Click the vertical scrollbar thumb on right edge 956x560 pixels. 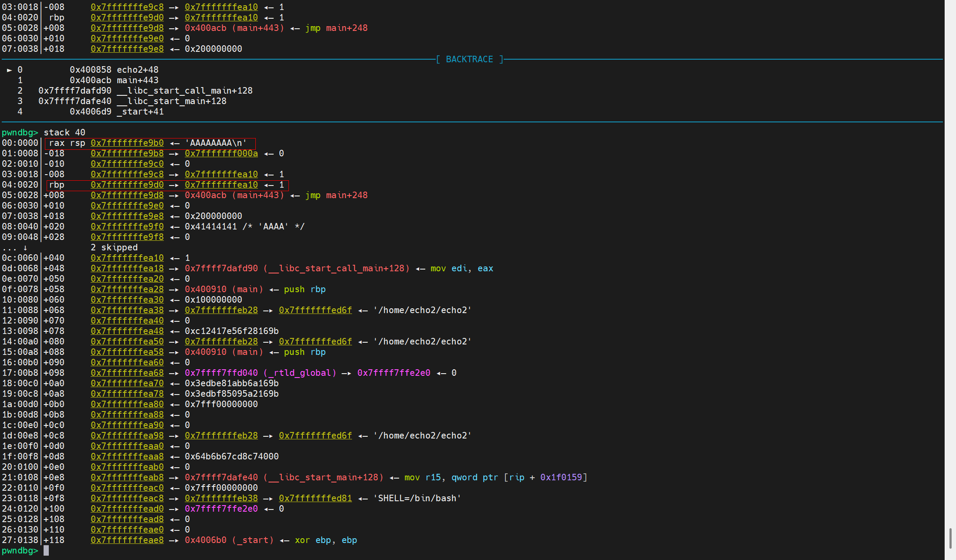[950, 538]
